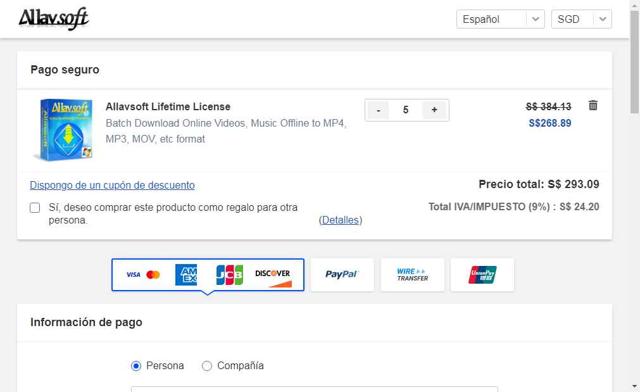640x392 pixels.
Task: Open the SGD currency dropdown
Action: tap(581, 19)
